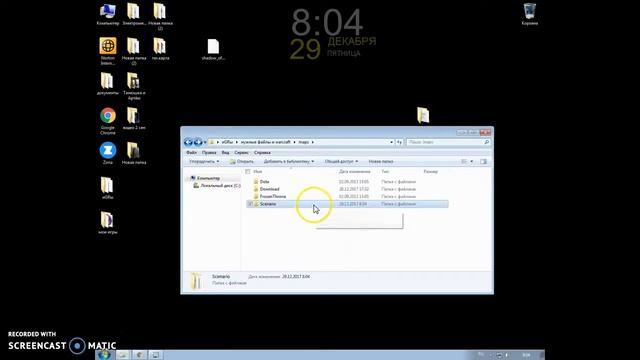
Task: Select the FrozenThrone folder row
Action: tap(347, 196)
